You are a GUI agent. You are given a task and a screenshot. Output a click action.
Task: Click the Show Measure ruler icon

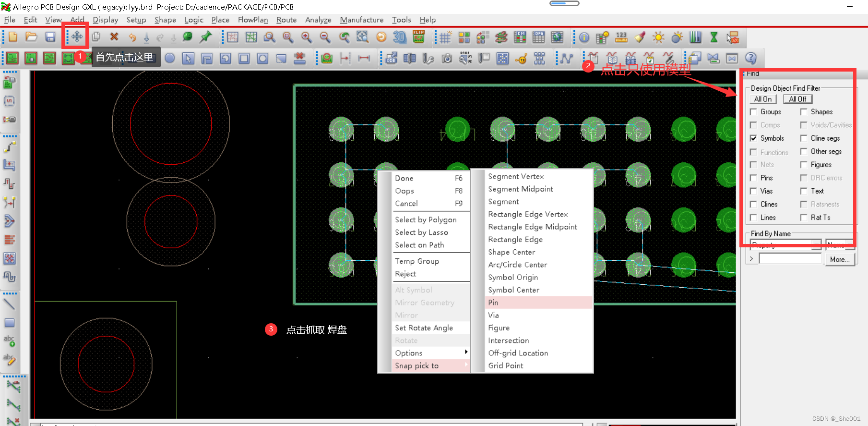click(621, 37)
